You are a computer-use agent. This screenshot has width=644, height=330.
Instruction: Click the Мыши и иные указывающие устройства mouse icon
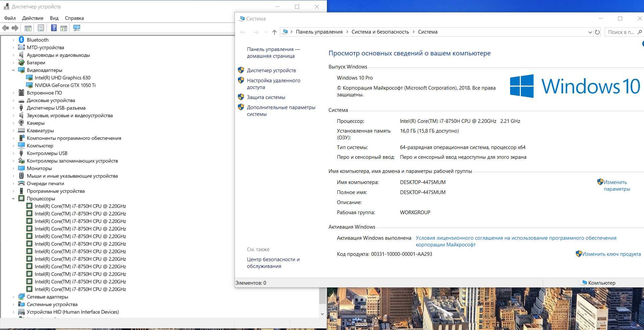tap(21, 176)
